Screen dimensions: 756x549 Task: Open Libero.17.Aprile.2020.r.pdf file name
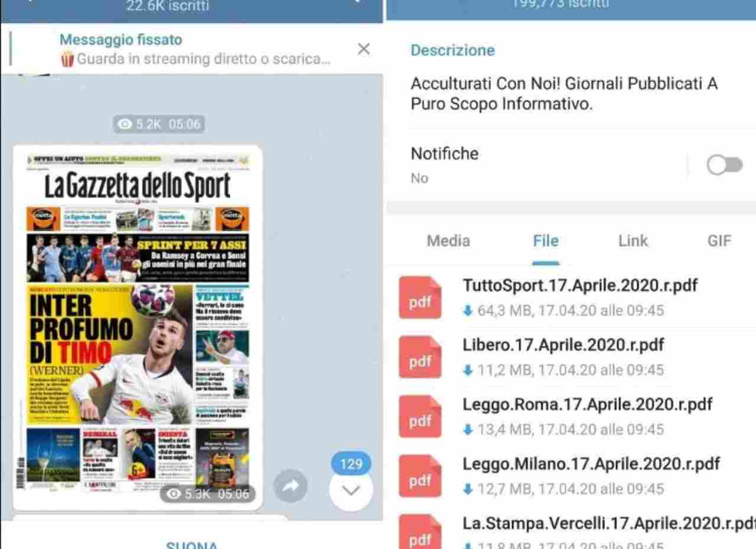(x=563, y=345)
